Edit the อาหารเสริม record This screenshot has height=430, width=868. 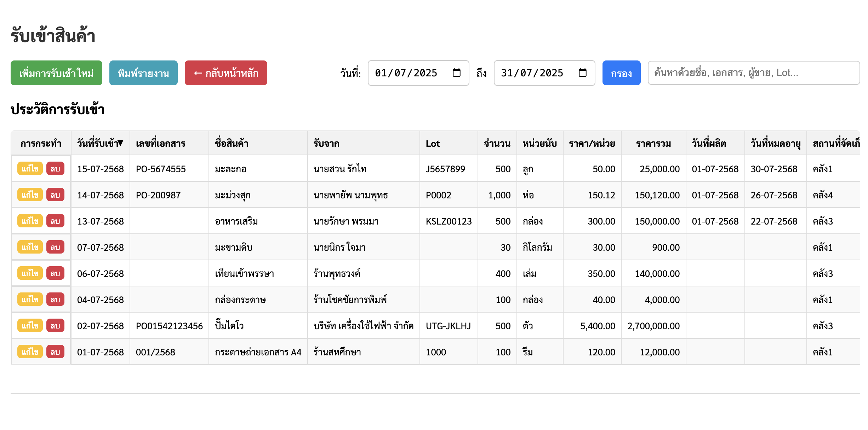coord(30,221)
